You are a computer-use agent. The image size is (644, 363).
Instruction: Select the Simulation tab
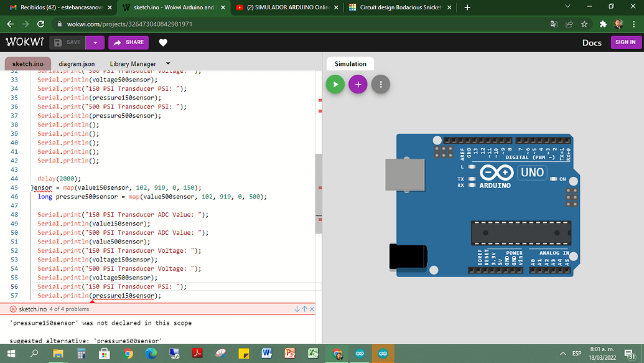click(x=350, y=63)
